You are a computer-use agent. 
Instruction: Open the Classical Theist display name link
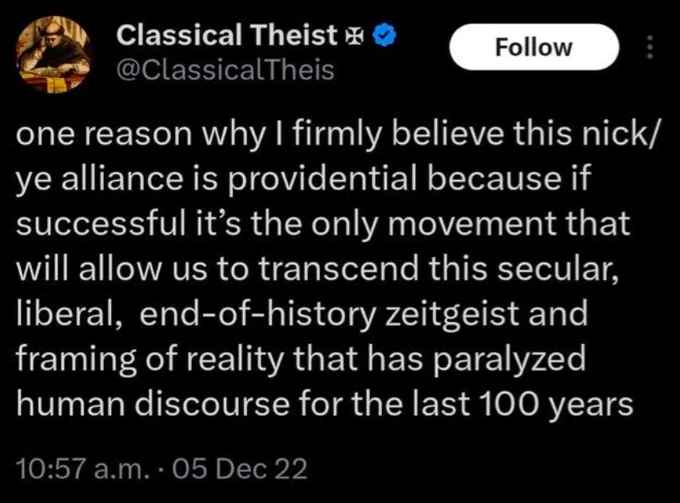pos(227,37)
